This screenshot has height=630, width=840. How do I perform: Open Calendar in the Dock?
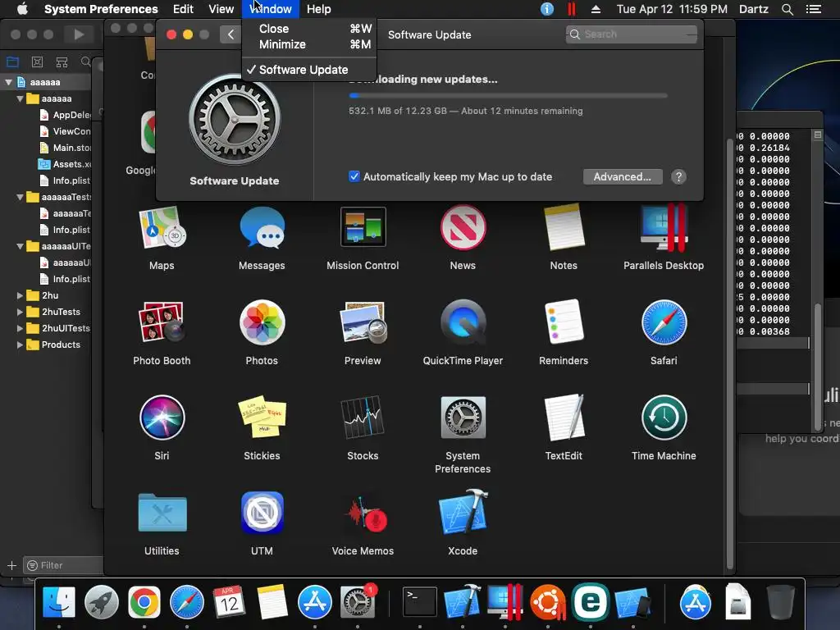[x=229, y=601]
